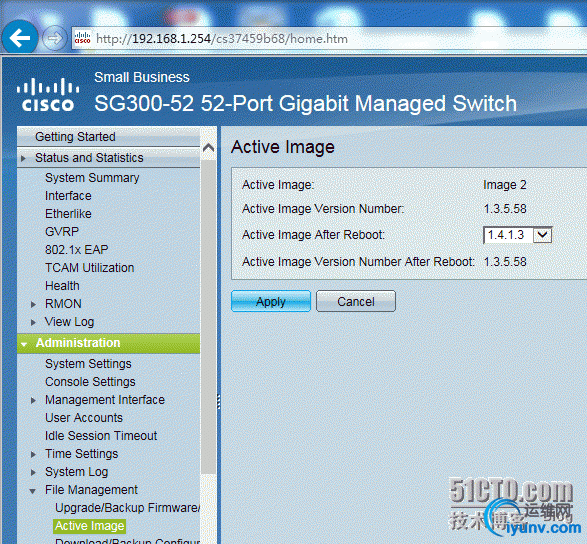Image resolution: width=587 pixels, height=544 pixels.
Task: Open System Settings page
Action: (88, 364)
